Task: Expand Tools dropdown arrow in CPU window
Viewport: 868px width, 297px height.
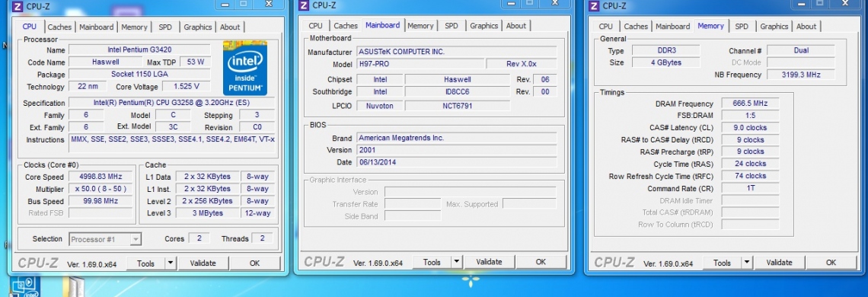Action: [171, 263]
